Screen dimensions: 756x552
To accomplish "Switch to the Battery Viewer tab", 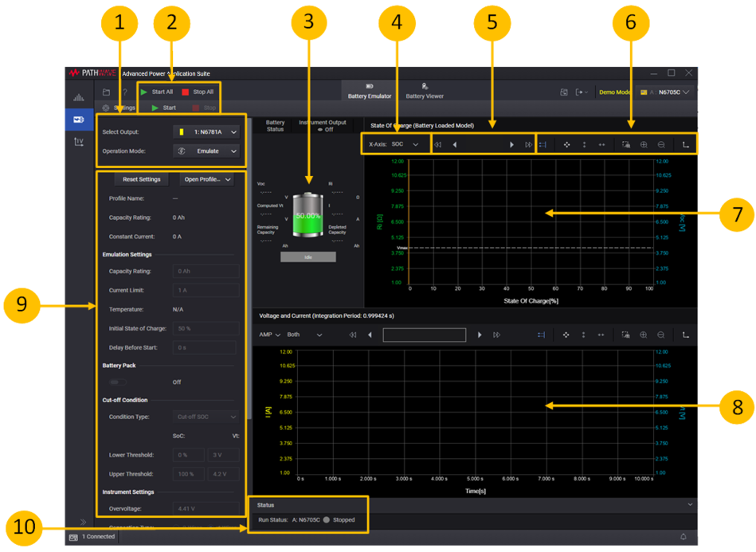I will 425,91.
